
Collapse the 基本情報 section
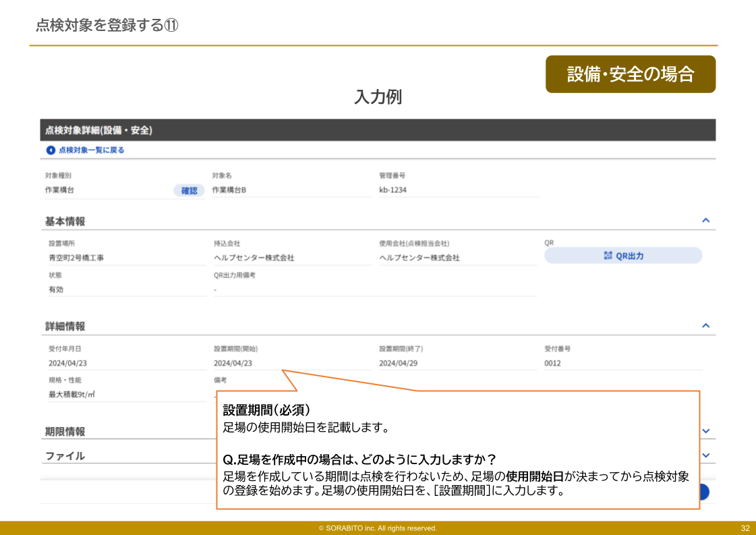(705, 220)
